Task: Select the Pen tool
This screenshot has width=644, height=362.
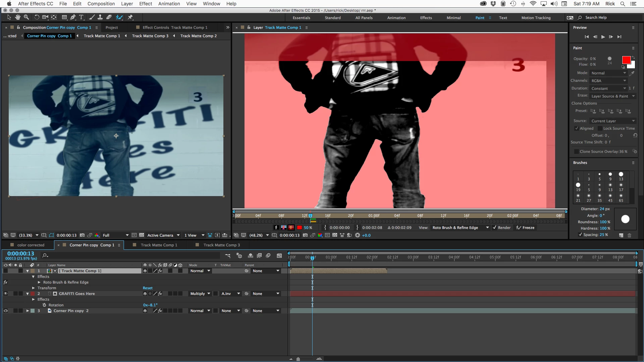Action: 73,17
